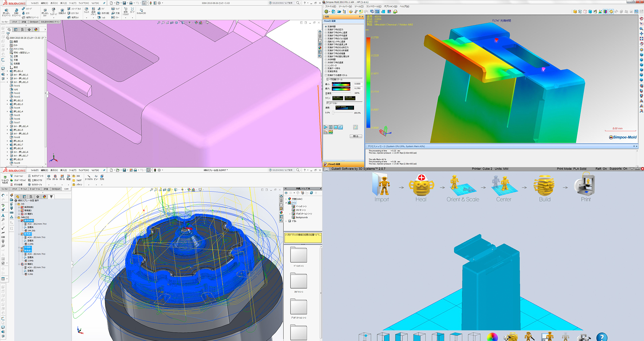Click the VEC LEN vector length control
The height and width of the screenshot is (341, 644).
pos(350,98)
